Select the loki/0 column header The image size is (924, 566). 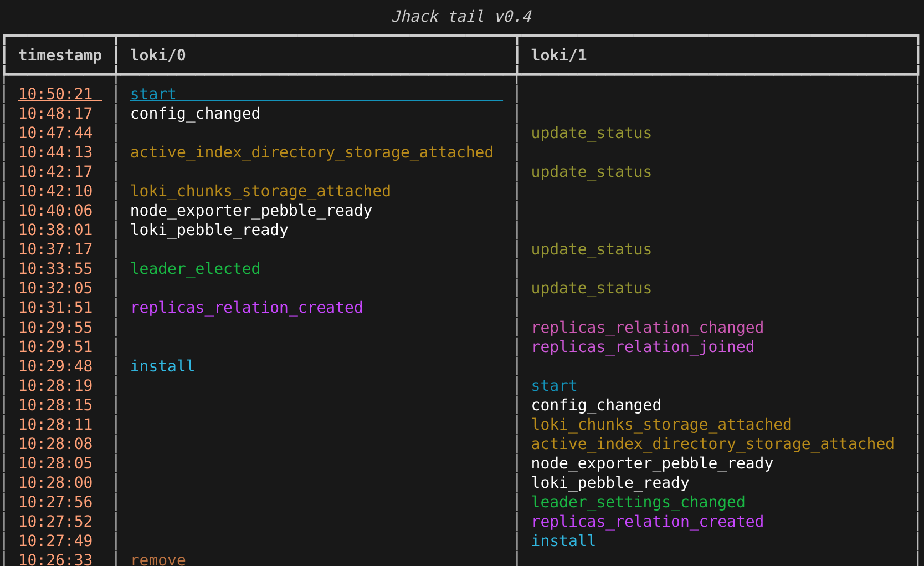(158, 55)
